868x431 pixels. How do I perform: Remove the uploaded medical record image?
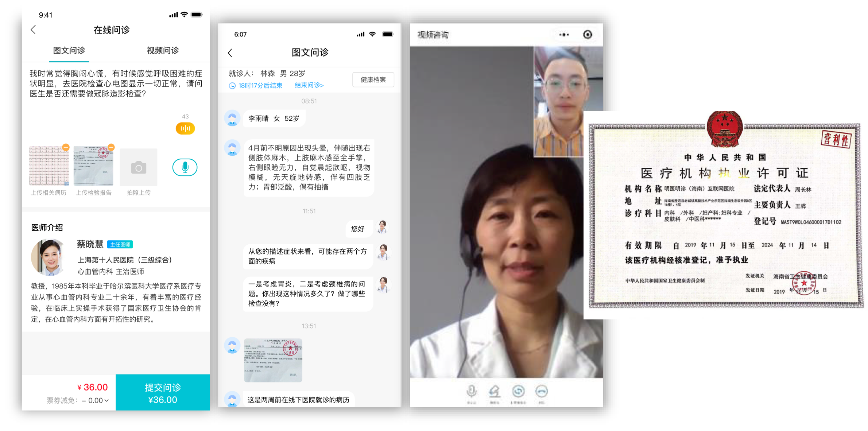(x=66, y=147)
